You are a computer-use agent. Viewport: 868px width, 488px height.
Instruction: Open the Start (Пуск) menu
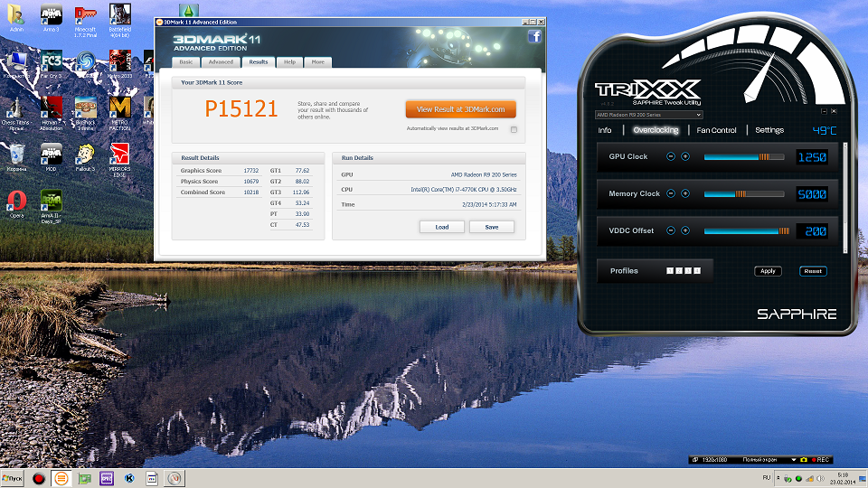pos(12,479)
